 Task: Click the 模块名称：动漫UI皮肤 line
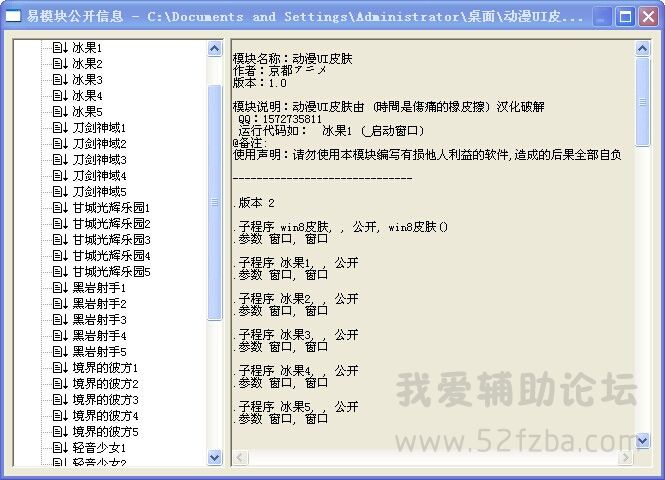click(293, 59)
